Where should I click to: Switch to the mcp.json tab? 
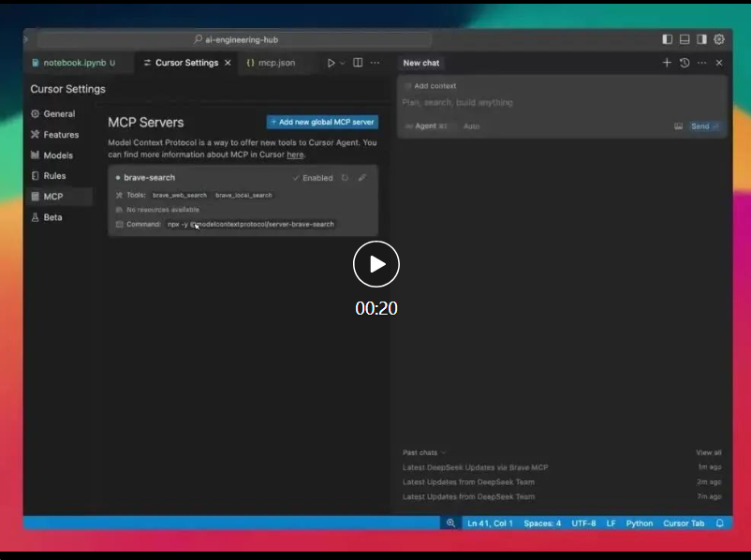[271, 63]
